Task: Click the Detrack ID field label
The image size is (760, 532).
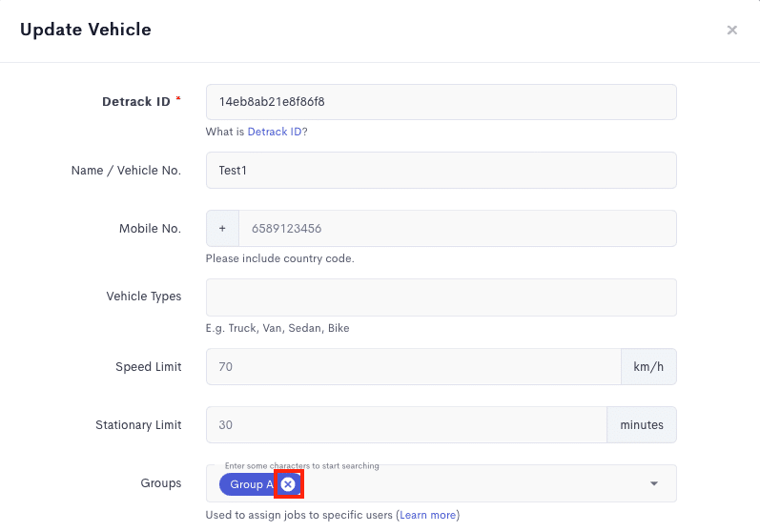Action: (136, 102)
